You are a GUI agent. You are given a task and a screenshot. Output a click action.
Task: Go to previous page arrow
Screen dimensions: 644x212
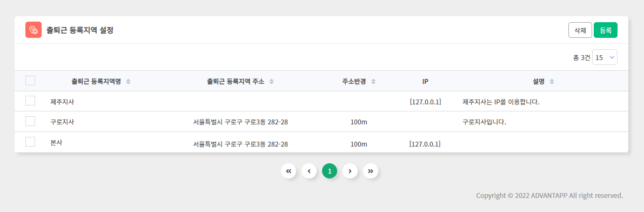[x=309, y=171]
